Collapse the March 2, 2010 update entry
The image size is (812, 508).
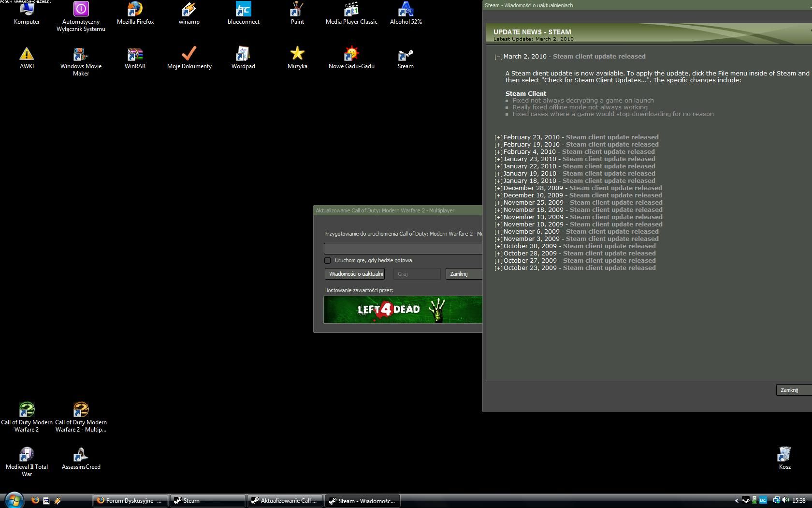498,57
